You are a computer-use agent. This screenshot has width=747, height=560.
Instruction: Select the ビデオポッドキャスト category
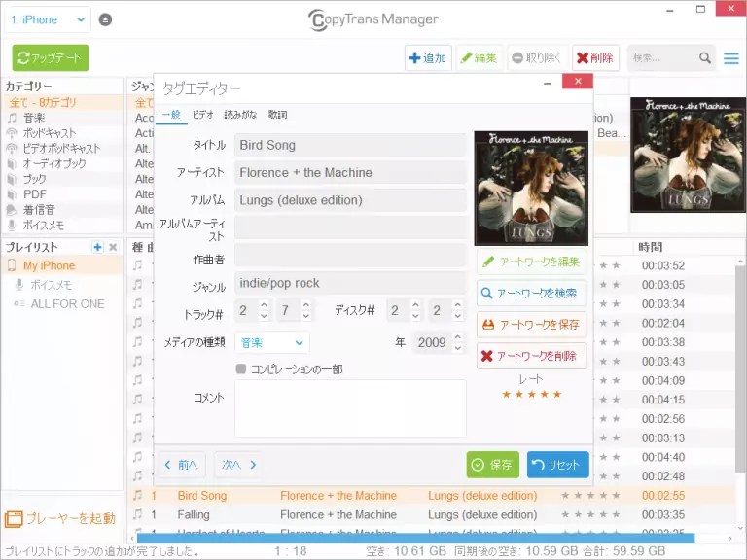[x=64, y=148]
